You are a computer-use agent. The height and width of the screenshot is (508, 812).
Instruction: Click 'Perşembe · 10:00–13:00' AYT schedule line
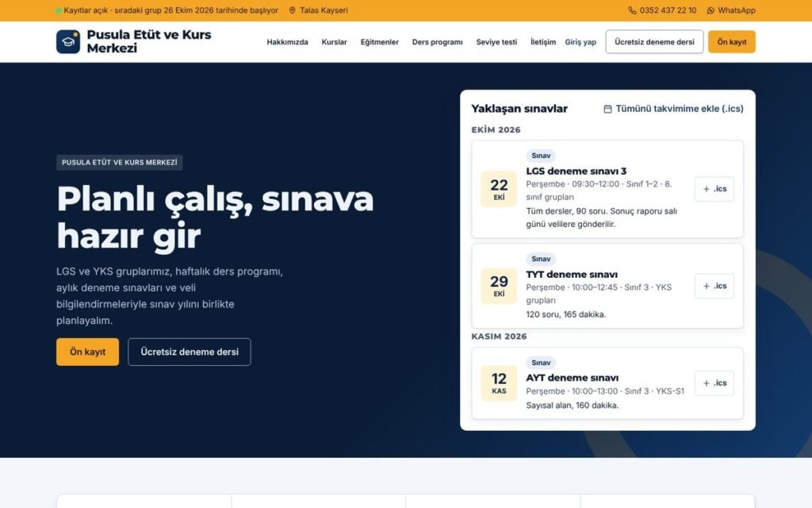click(605, 391)
